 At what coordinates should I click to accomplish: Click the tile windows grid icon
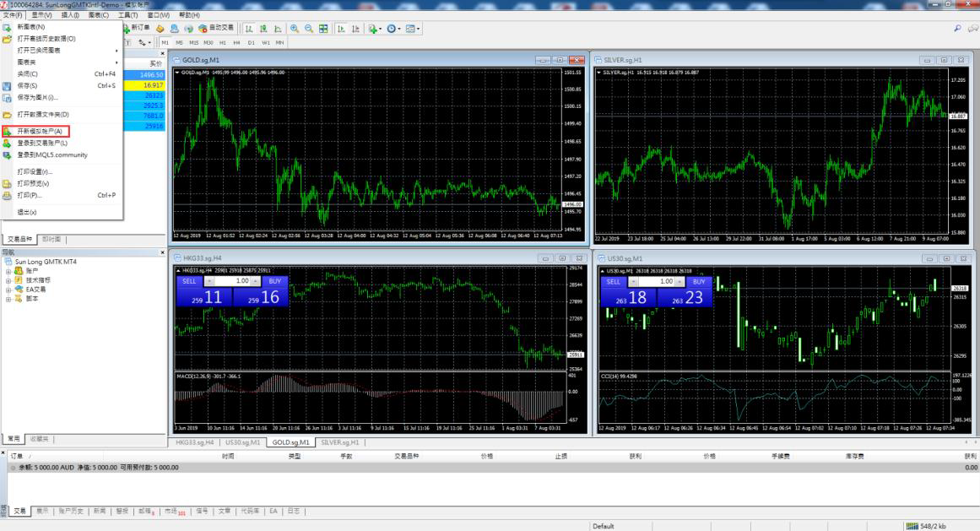coord(323,29)
